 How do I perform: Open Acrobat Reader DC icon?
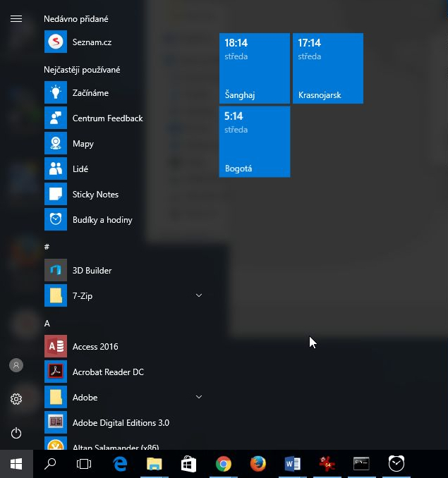[56, 372]
